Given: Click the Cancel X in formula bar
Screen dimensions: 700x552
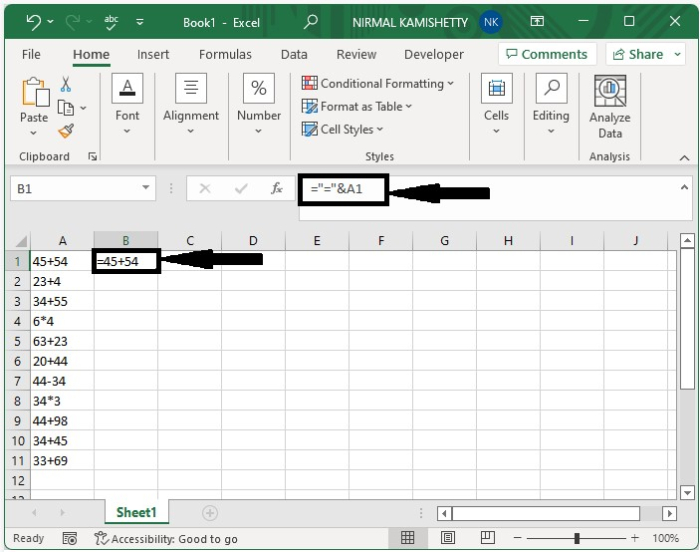Looking at the screenshot, I should (204, 188).
